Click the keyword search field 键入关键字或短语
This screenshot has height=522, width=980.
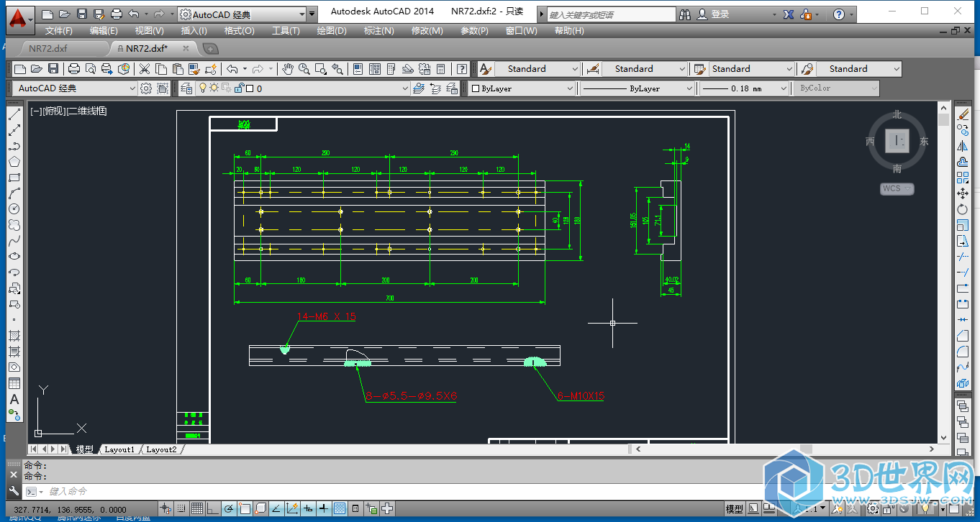click(612, 14)
